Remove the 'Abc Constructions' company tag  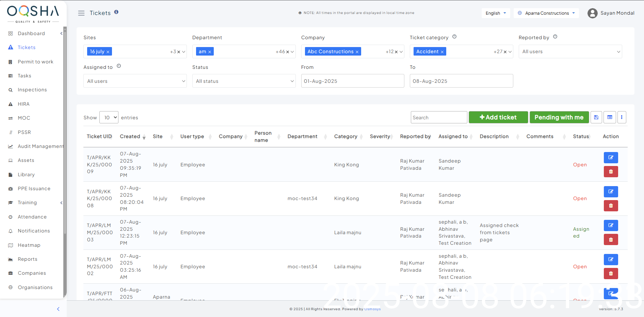point(357,52)
